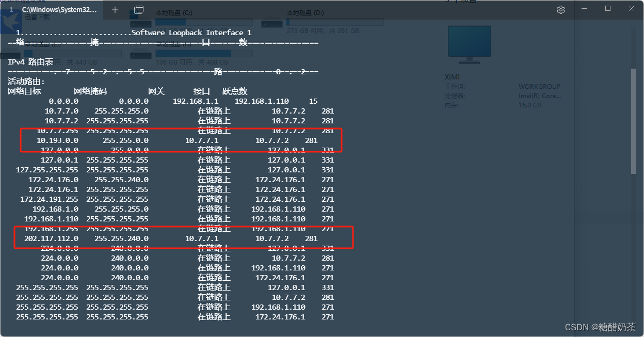
Task: Open the tab switcher icon next to the plus
Action: [139, 10]
